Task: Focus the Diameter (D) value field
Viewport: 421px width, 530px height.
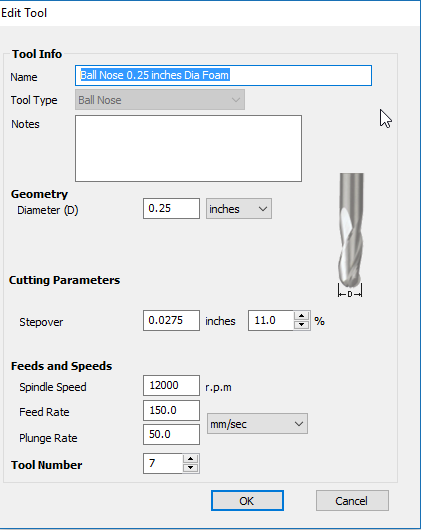Action: tap(171, 209)
